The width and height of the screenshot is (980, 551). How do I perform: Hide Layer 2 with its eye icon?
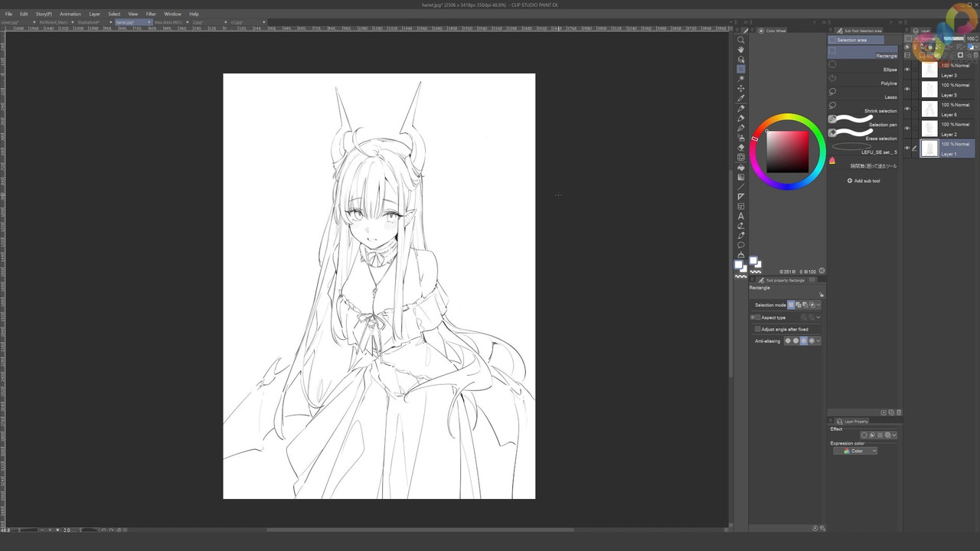tap(907, 129)
